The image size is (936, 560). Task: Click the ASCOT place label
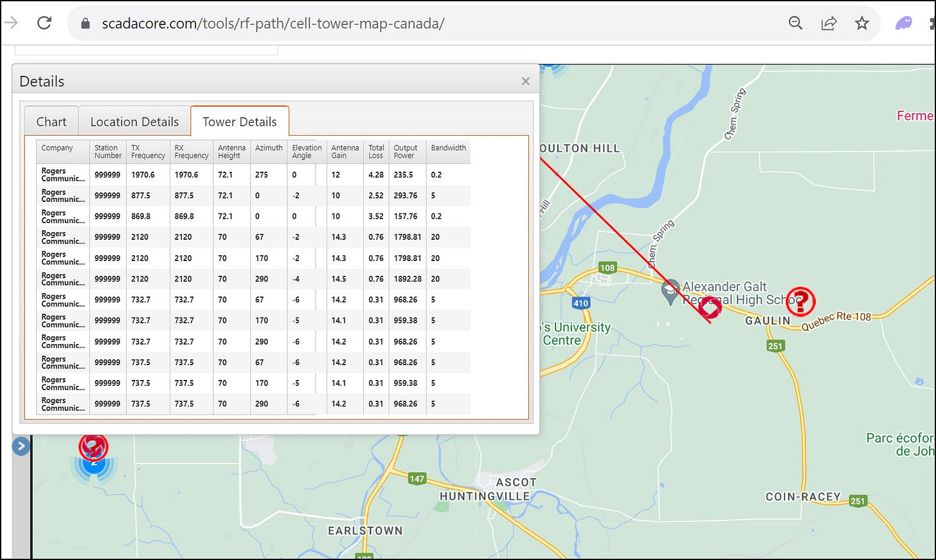516,482
